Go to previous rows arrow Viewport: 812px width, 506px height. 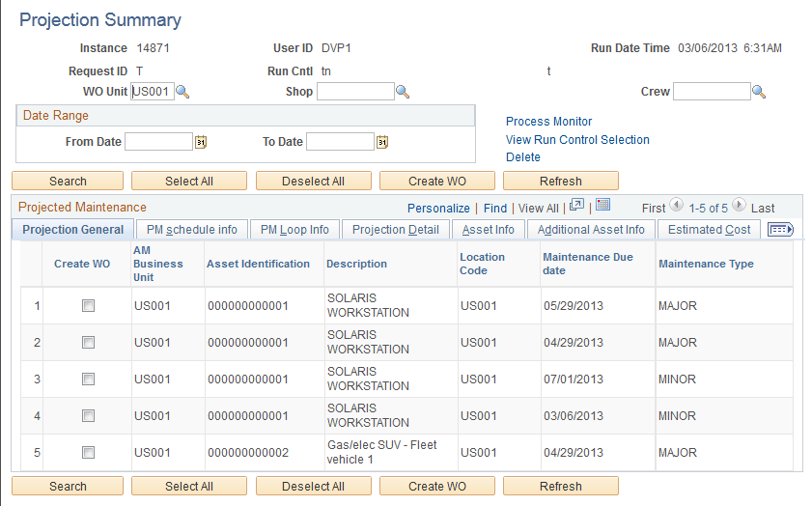[x=676, y=205]
